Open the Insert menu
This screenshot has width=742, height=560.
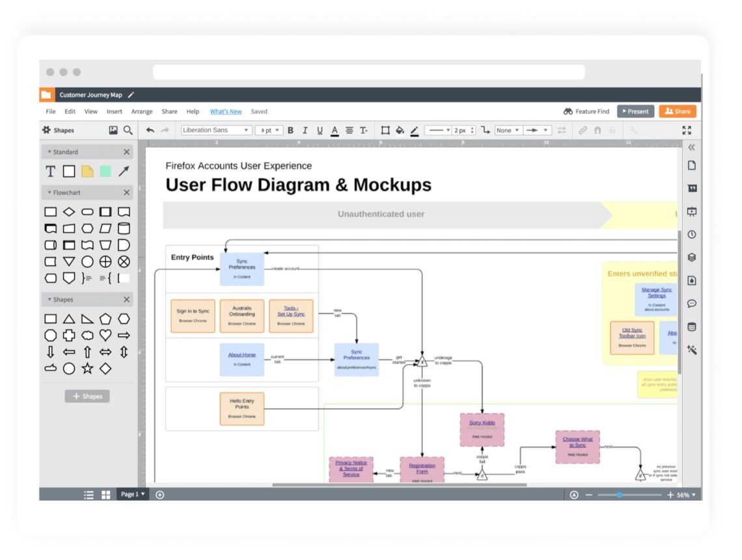pos(115,112)
